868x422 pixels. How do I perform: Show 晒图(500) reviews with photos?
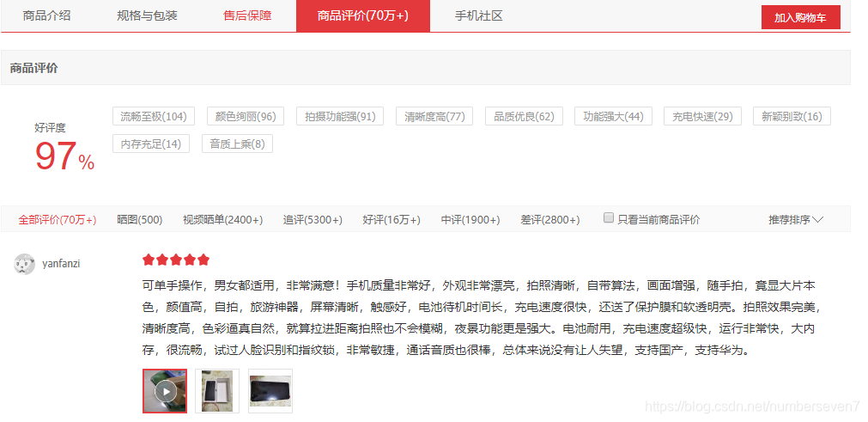pyautogui.click(x=139, y=220)
